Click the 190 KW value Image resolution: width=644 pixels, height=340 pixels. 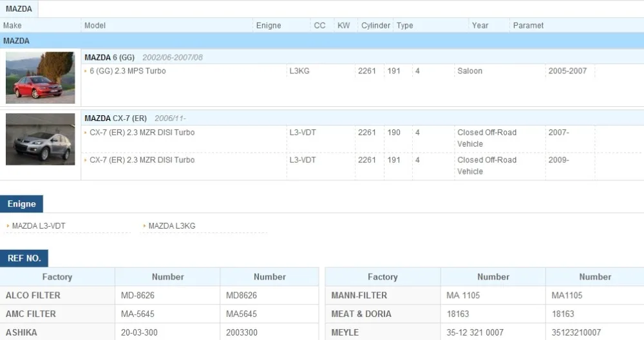(394, 133)
